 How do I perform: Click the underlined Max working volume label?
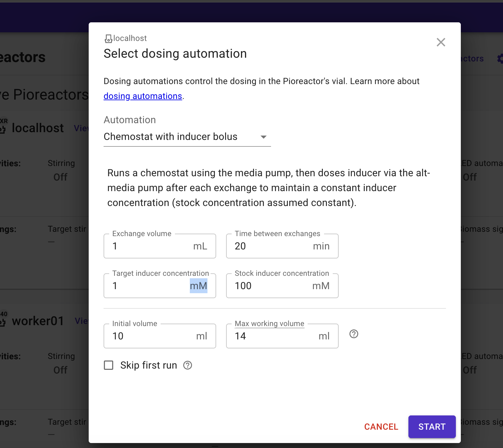click(x=269, y=324)
